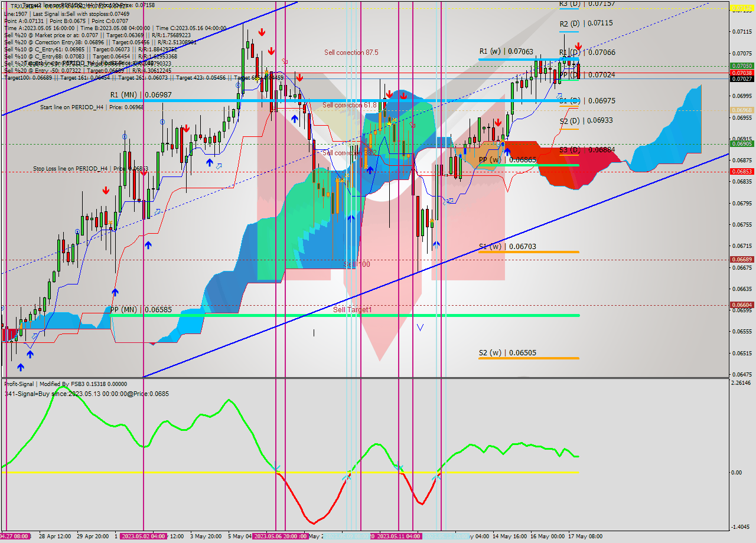Select the black 0.07027 current price tag
The width and height of the screenshot is (756, 543).
pos(741,78)
